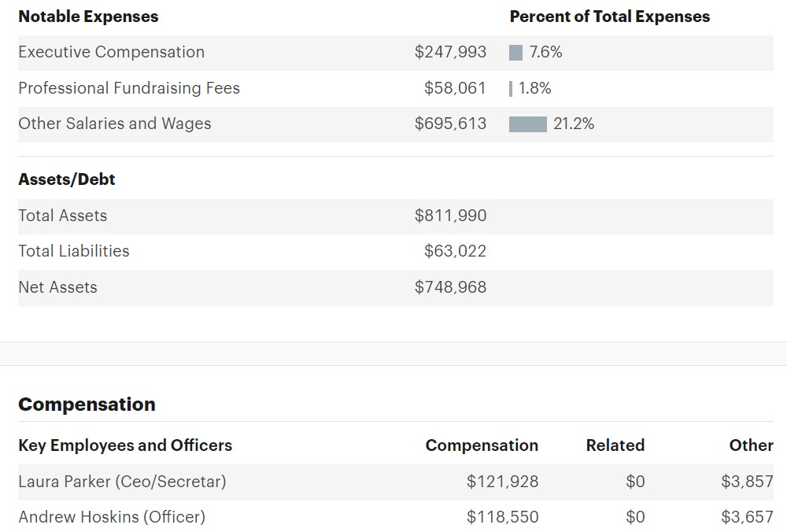This screenshot has width=787, height=532.
Task: Click the Other Salaries and Wages bar
Action: [527, 124]
